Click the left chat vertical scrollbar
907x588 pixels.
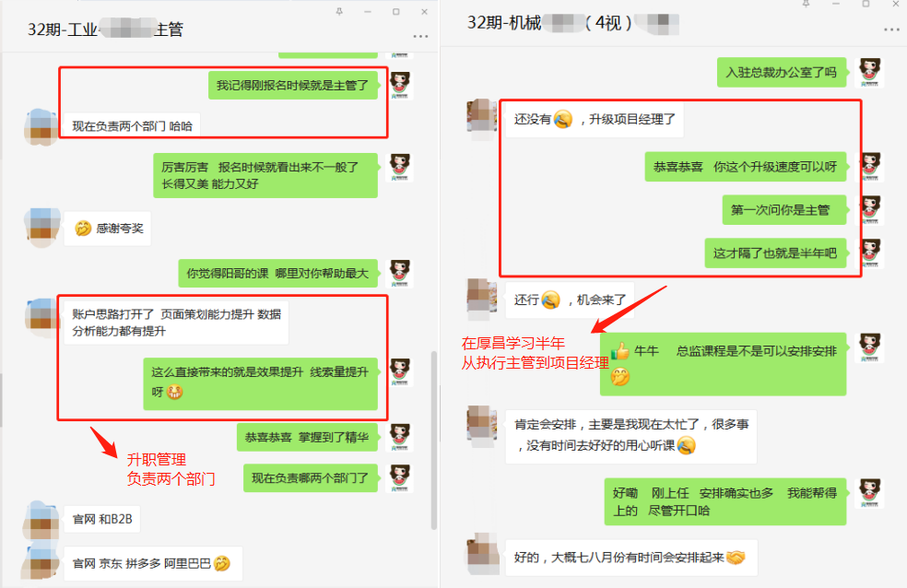[434, 441]
